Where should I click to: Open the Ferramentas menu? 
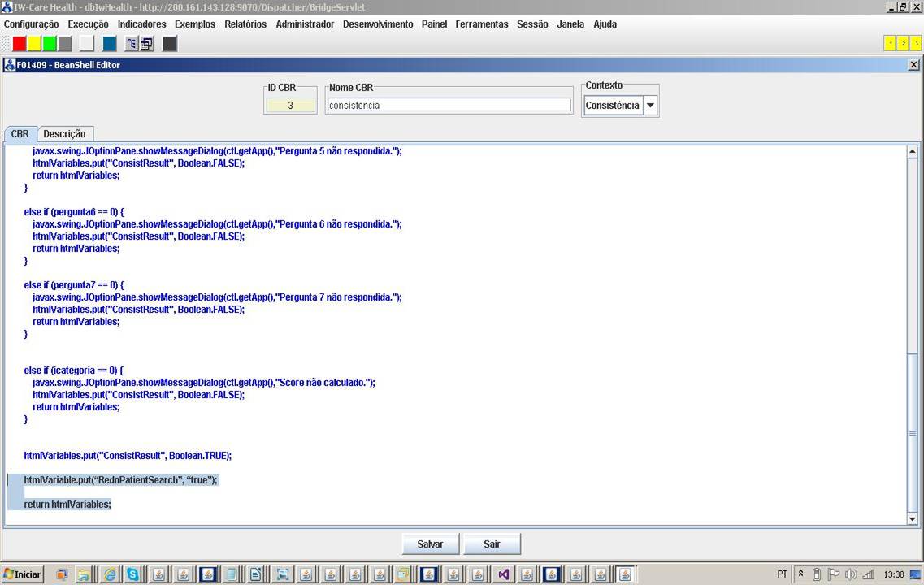coord(482,24)
